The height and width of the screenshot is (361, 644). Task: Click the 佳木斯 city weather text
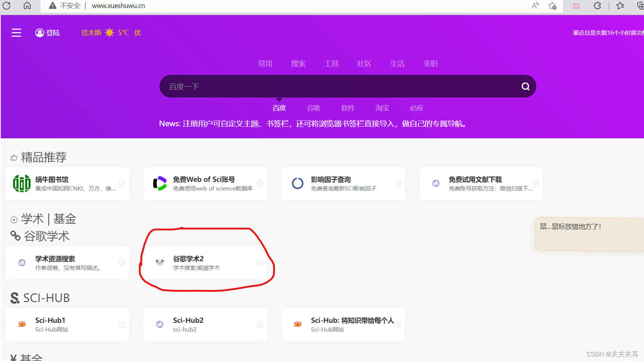[91, 33]
